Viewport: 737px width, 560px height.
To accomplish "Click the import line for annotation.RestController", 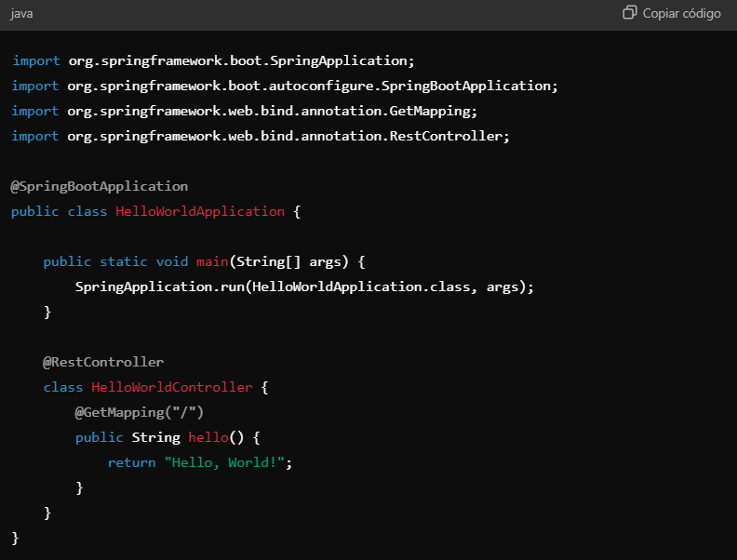I will tap(261, 136).
